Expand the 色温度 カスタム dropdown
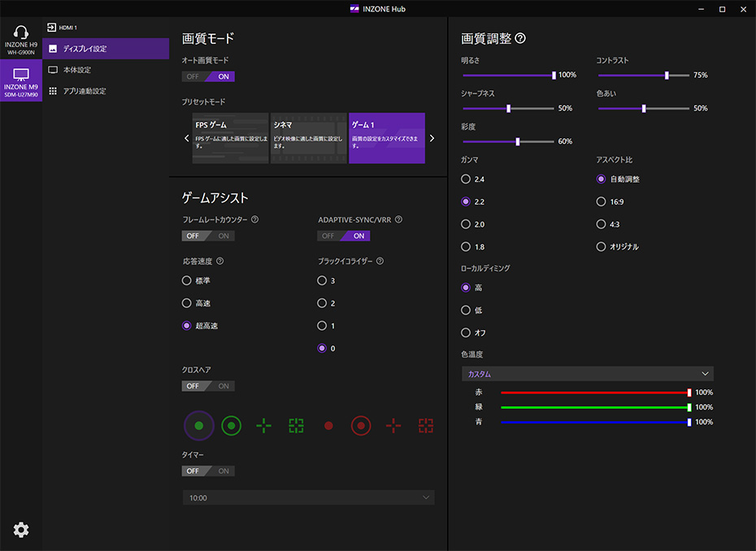This screenshot has height=551, width=756. coord(587,374)
